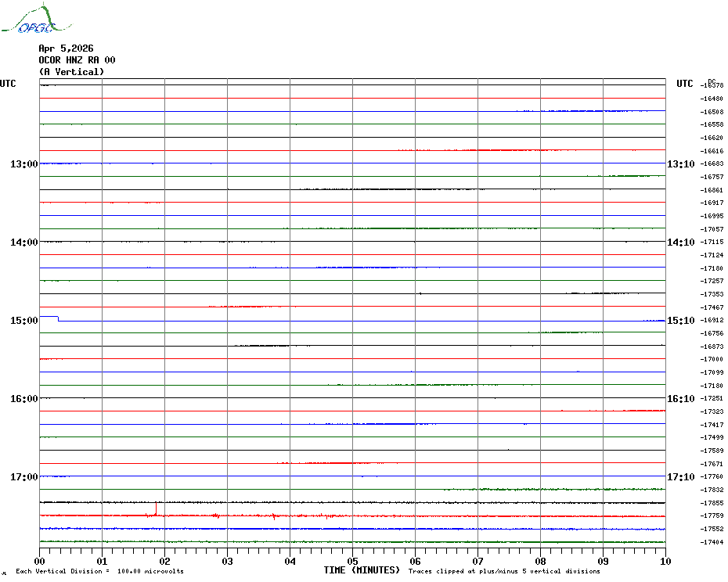Select the station label OCOR HNZ RA 00

point(77,60)
